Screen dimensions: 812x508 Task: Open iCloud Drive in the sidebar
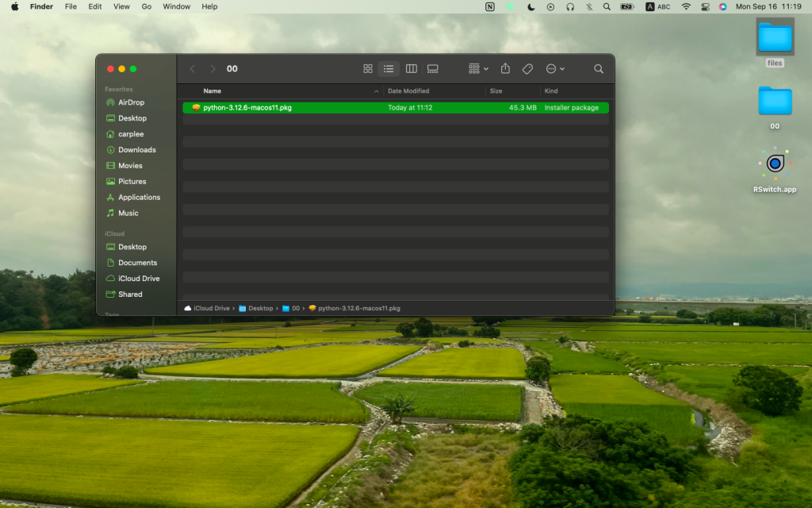point(135,279)
